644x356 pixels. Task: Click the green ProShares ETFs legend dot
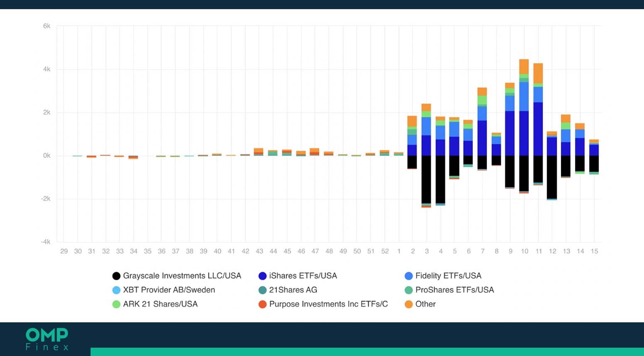(x=409, y=290)
